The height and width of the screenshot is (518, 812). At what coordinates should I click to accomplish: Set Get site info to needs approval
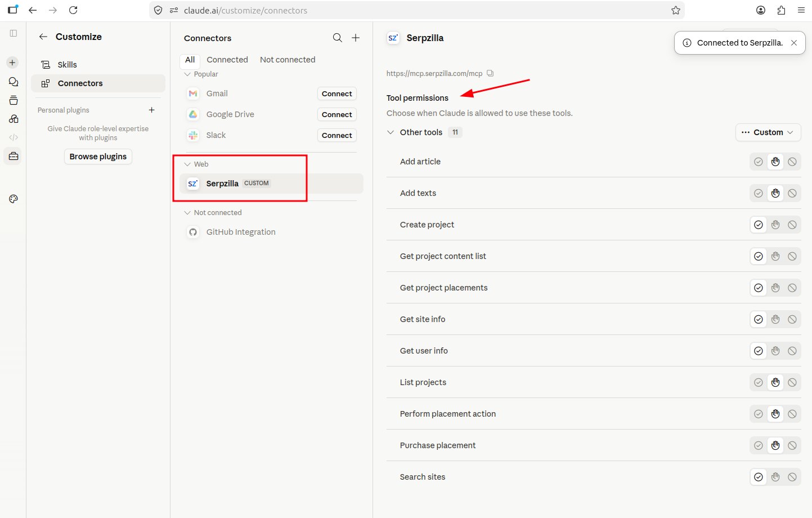(x=775, y=319)
